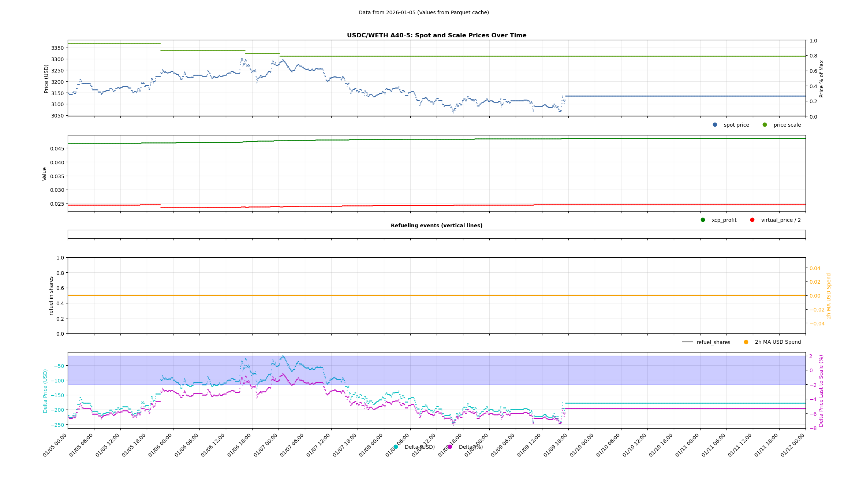Click the 'Price % of Max' axis label
Viewport: 848px width, 504px height.
pos(821,79)
